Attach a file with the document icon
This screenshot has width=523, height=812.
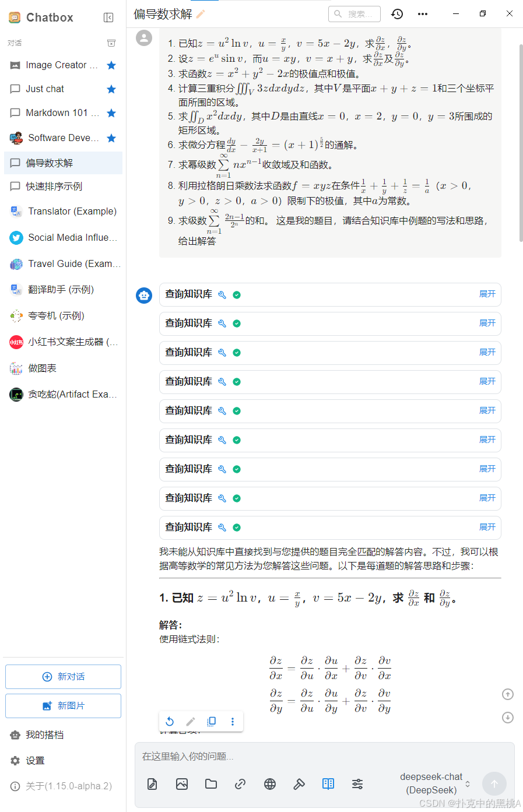(x=152, y=784)
